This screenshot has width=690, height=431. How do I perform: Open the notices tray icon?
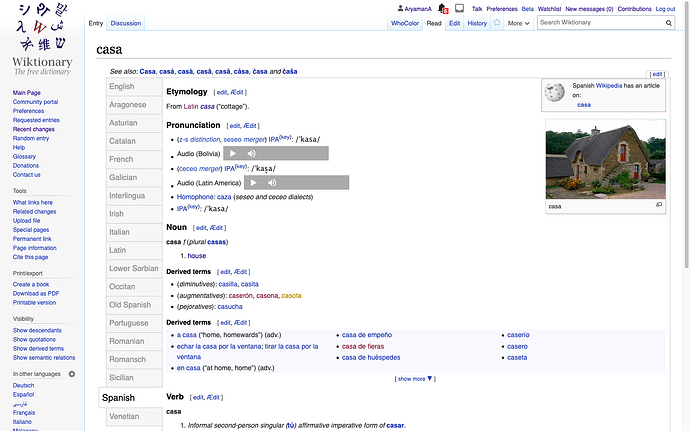coord(459,8)
